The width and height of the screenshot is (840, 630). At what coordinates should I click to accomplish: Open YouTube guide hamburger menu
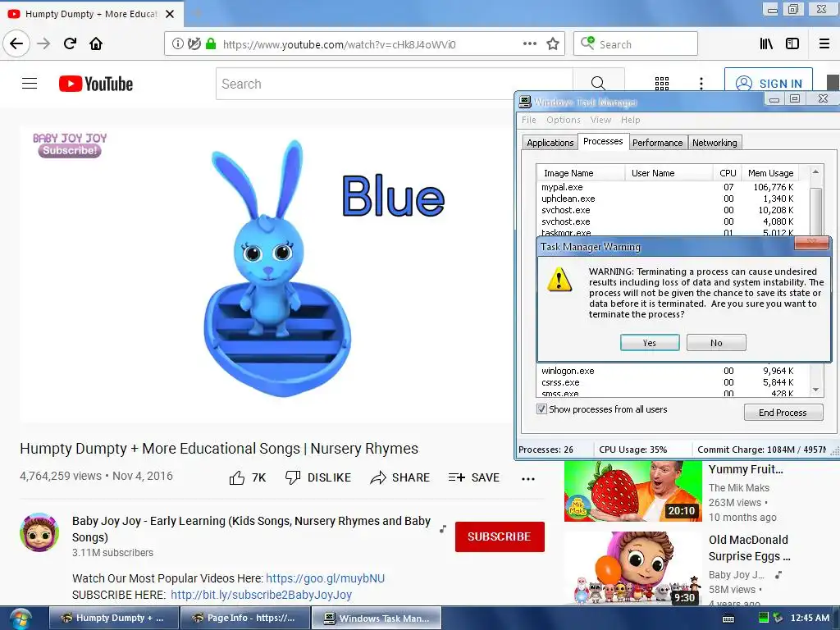click(x=30, y=84)
